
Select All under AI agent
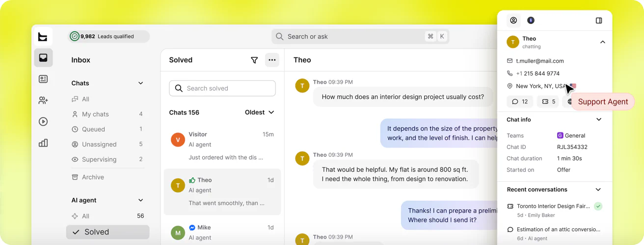click(108, 216)
